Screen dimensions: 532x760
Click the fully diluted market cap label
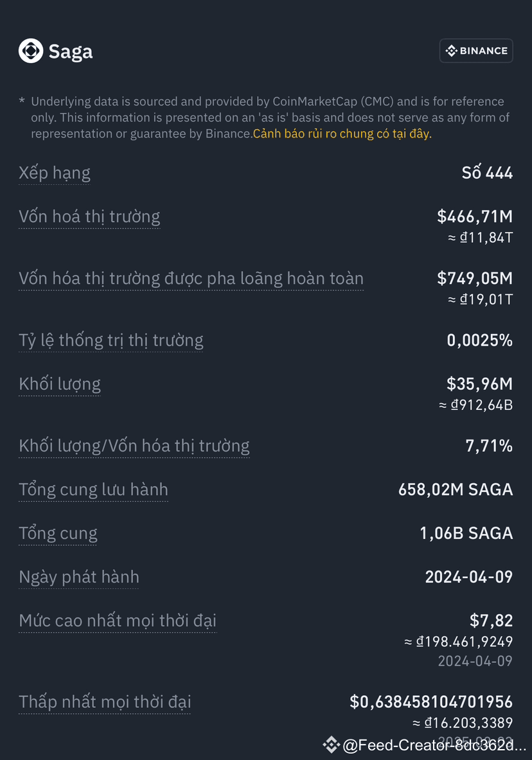point(190,278)
